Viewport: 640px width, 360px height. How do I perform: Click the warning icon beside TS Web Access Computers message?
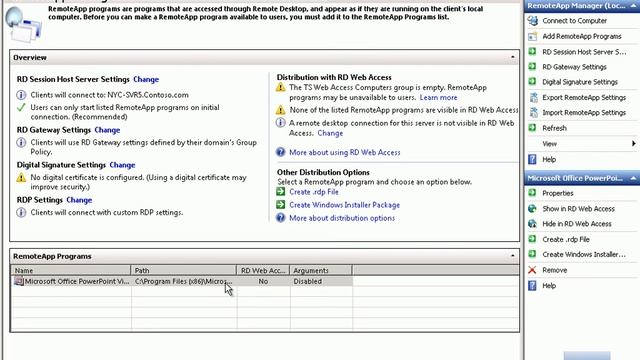coord(280,87)
